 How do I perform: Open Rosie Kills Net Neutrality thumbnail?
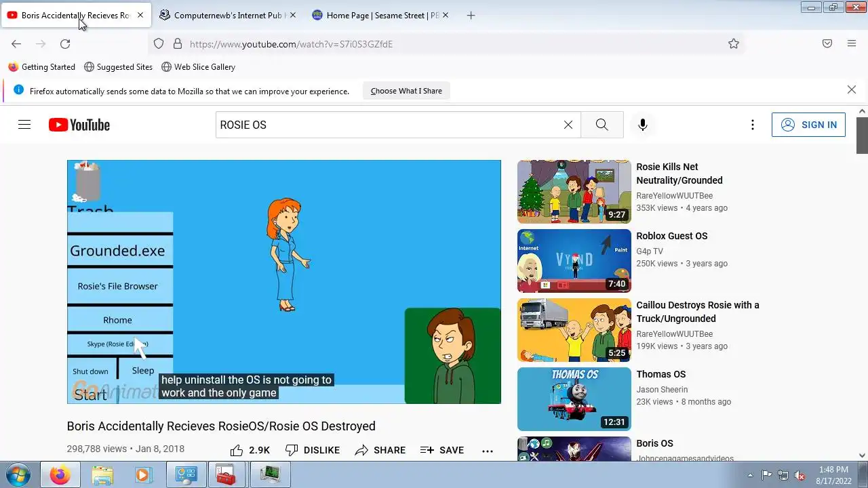tap(574, 192)
